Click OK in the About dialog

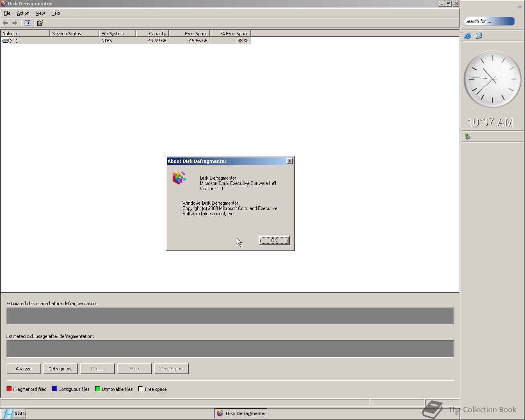274,240
